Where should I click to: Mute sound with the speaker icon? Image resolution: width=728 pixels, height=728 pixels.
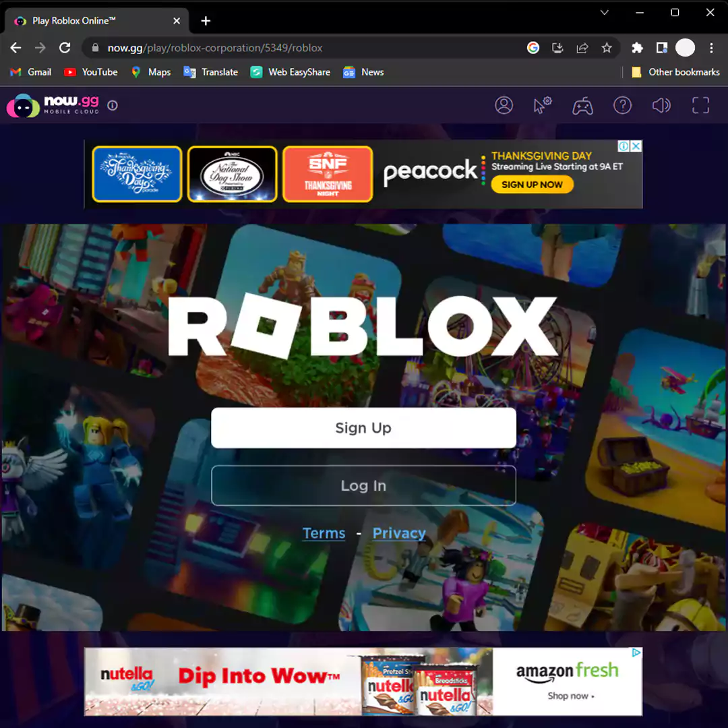tap(661, 105)
